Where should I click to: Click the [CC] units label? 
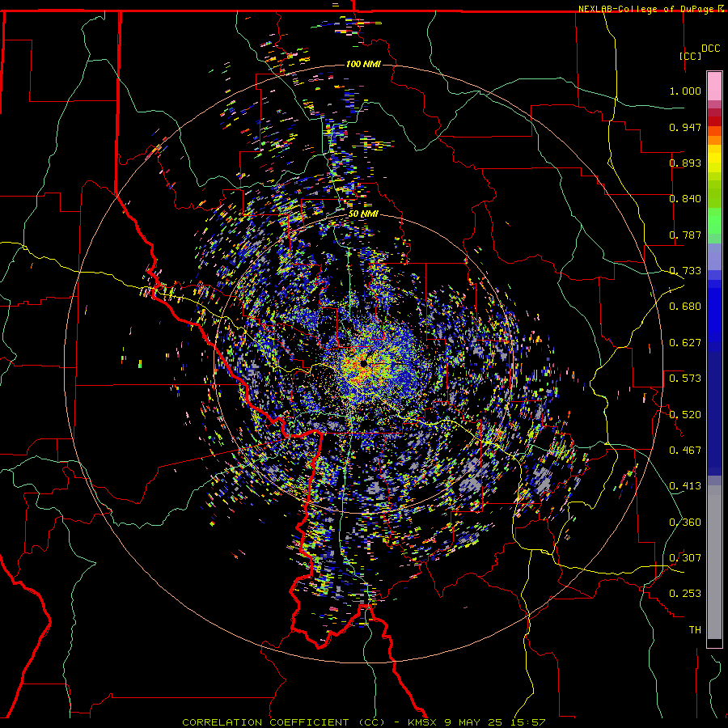[x=691, y=56]
